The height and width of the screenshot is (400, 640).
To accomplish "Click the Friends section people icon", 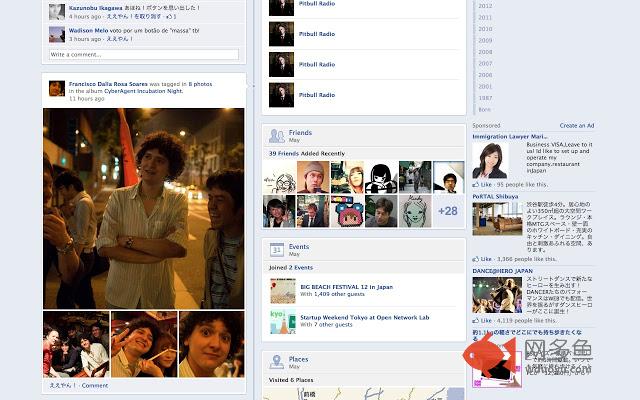I will click(277, 136).
